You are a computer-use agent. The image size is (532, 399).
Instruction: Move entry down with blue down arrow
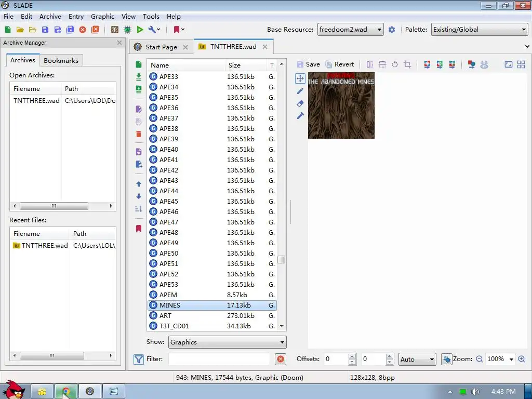coord(138,196)
